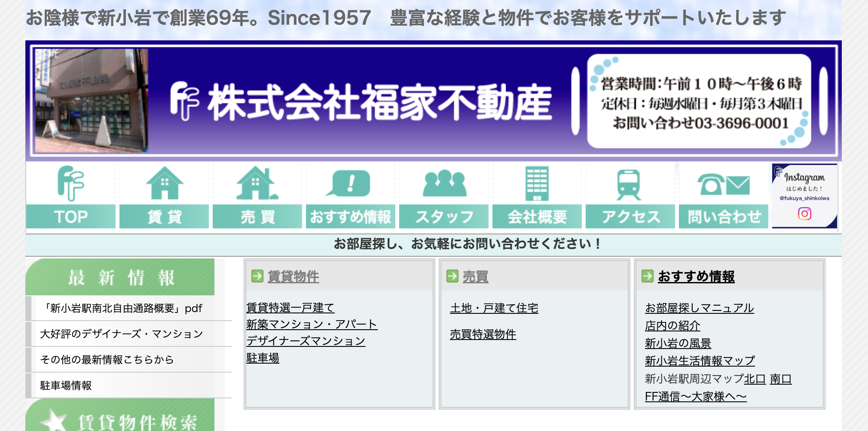Open the TOP navigation tab
This screenshot has width=868, height=431.
71,216
